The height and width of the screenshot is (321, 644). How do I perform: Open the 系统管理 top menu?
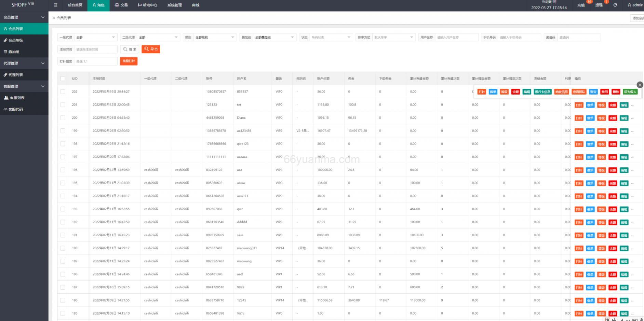click(174, 5)
